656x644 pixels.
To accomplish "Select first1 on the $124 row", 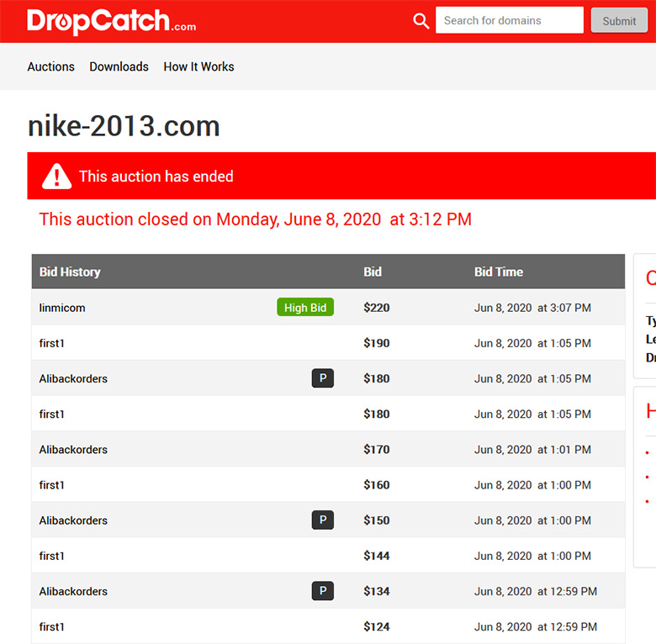I will [52, 627].
